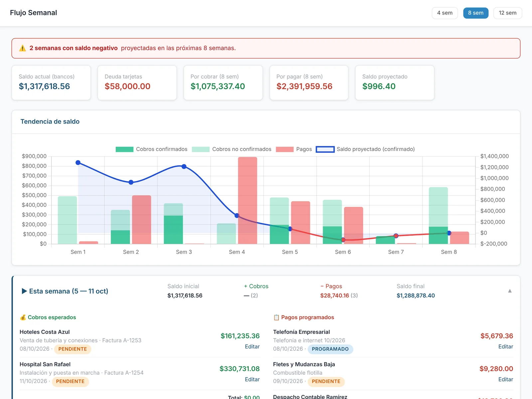Click Sem 2 Pagos bar
Screen dimensions: 532x399
coord(142,220)
